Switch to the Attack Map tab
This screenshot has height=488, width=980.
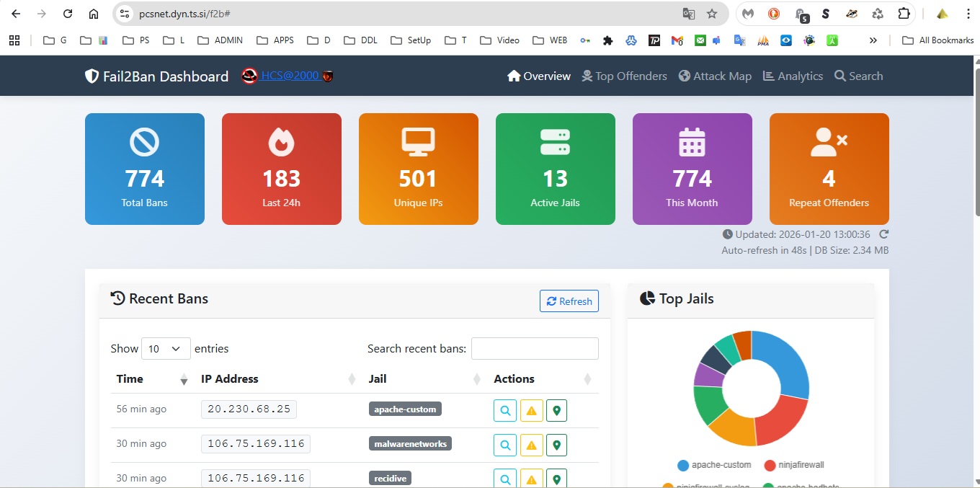(x=715, y=76)
